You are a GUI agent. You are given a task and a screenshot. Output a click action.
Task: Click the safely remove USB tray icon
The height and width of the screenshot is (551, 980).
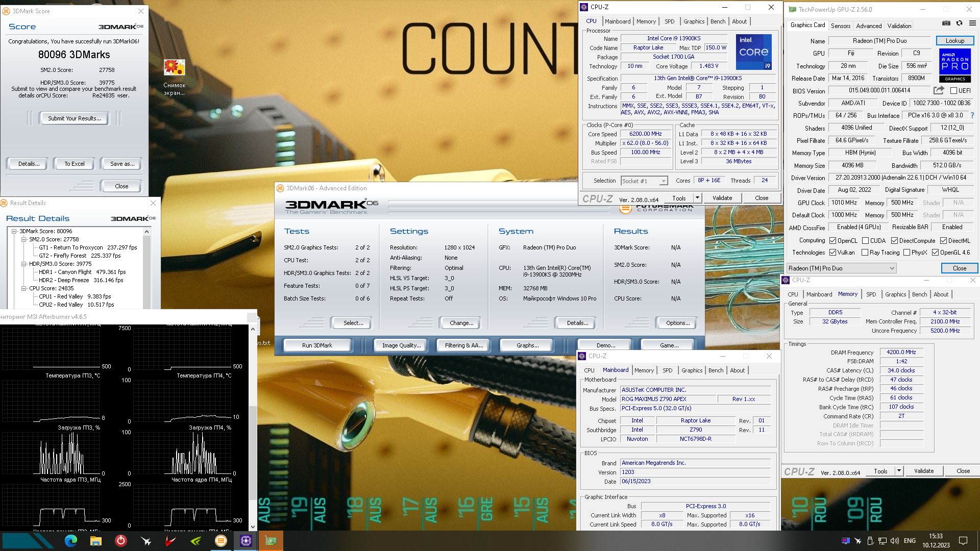870,541
